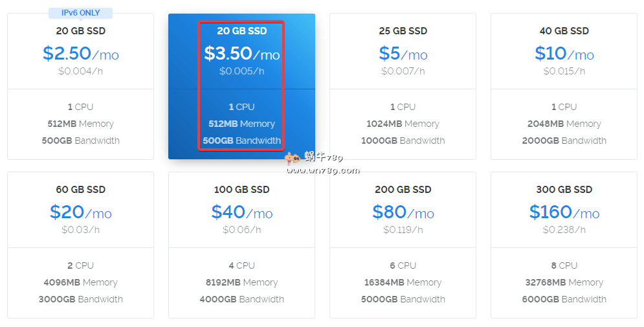
Task: Click the 16384MB Memory label
Action: click(403, 282)
